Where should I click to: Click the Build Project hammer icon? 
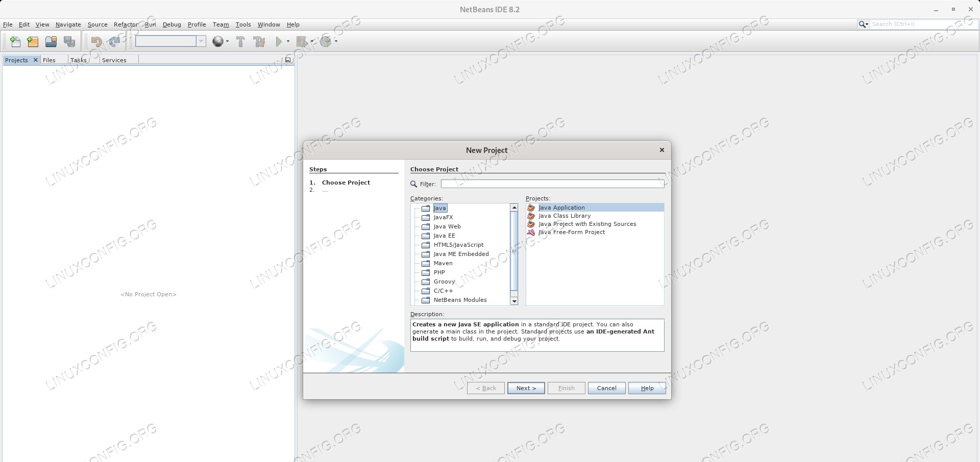point(240,41)
